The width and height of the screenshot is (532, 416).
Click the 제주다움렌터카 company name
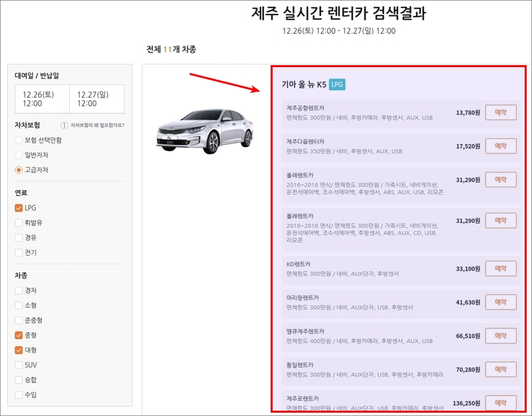[305, 142]
